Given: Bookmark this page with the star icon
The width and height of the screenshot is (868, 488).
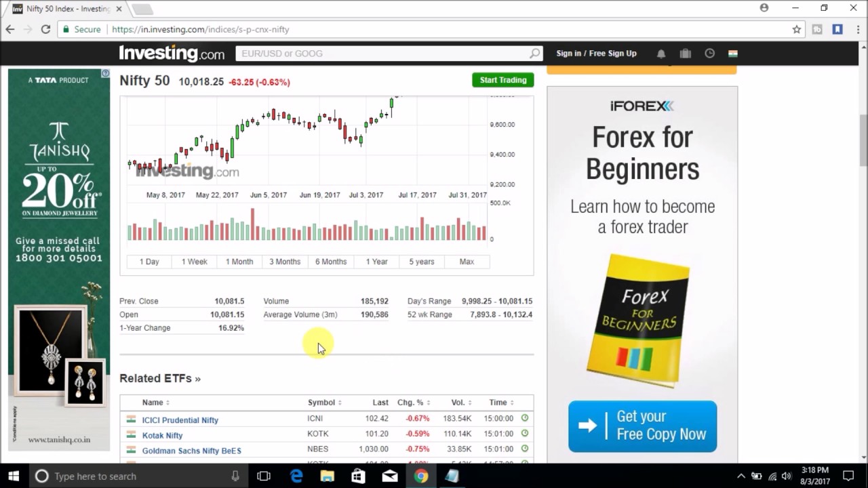Looking at the screenshot, I should (x=797, y=29).
